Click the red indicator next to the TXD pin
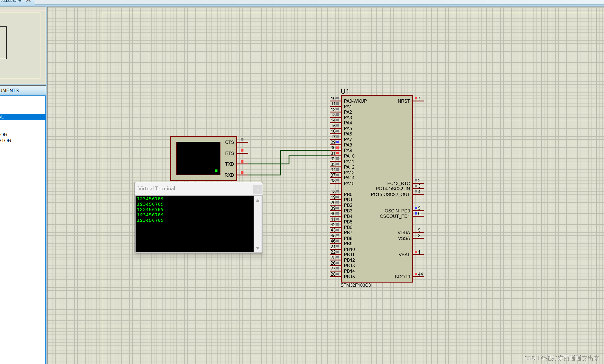 click(x=242, y=161)
